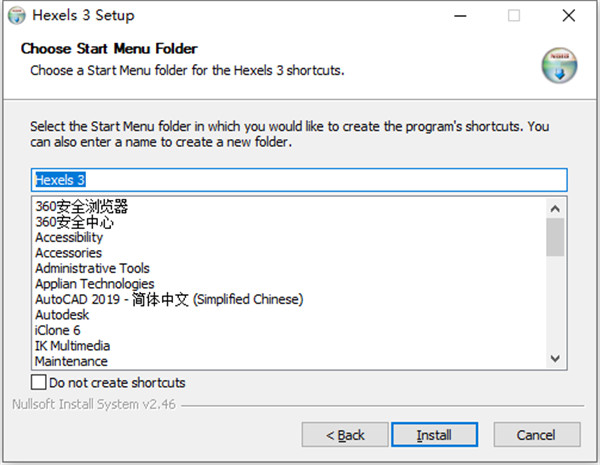Click the Install button

click(435, 435)
